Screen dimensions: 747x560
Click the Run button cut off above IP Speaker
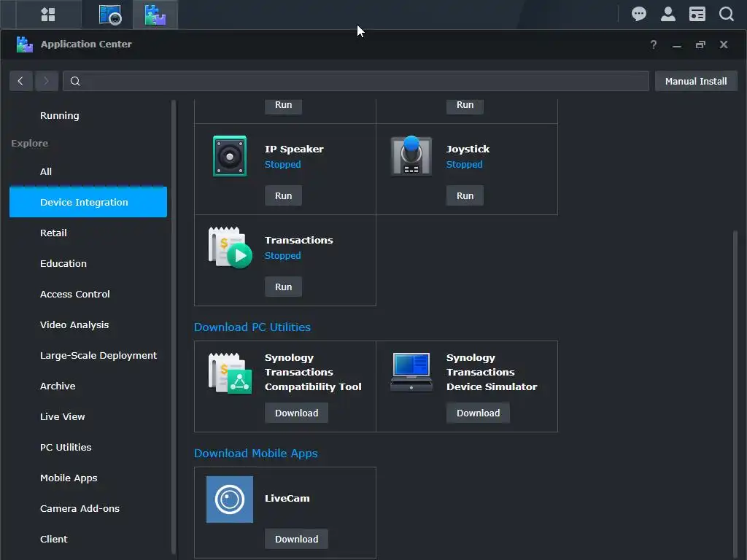284,106
